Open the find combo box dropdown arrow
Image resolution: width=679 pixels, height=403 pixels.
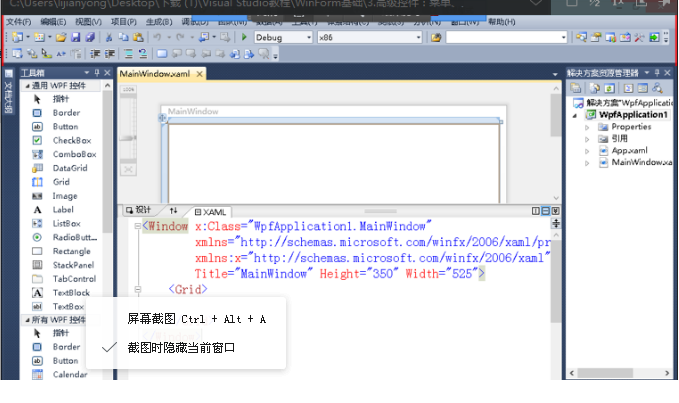[x=563, y=38]
